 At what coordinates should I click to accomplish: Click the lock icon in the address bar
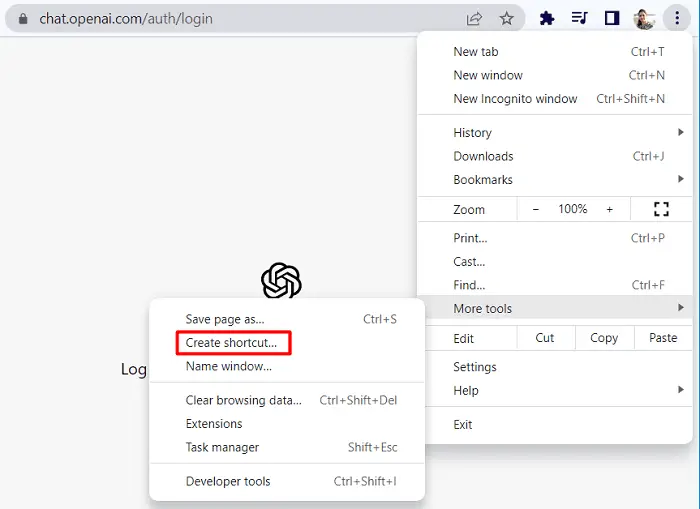click(23, 19)
